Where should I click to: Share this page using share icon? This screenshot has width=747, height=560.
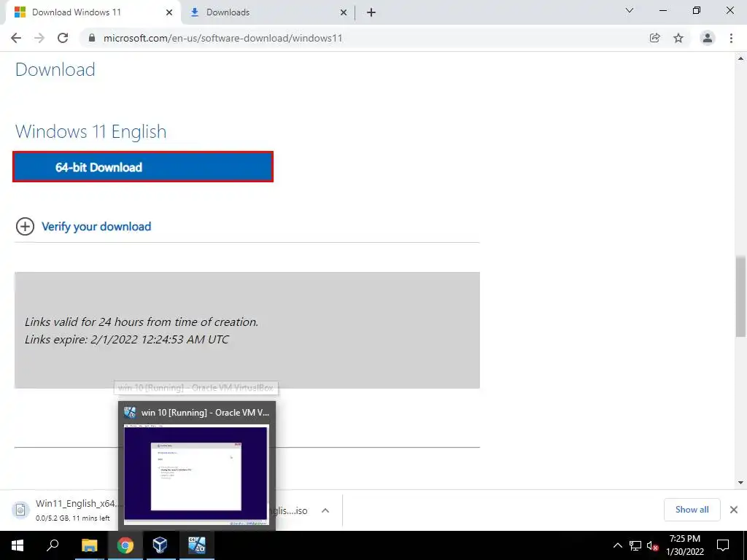(655, 38)
